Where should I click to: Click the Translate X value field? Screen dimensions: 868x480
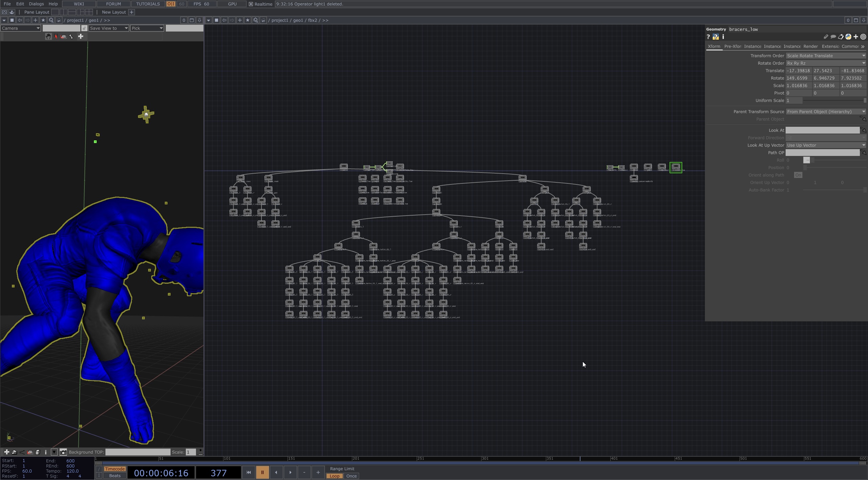798,71
